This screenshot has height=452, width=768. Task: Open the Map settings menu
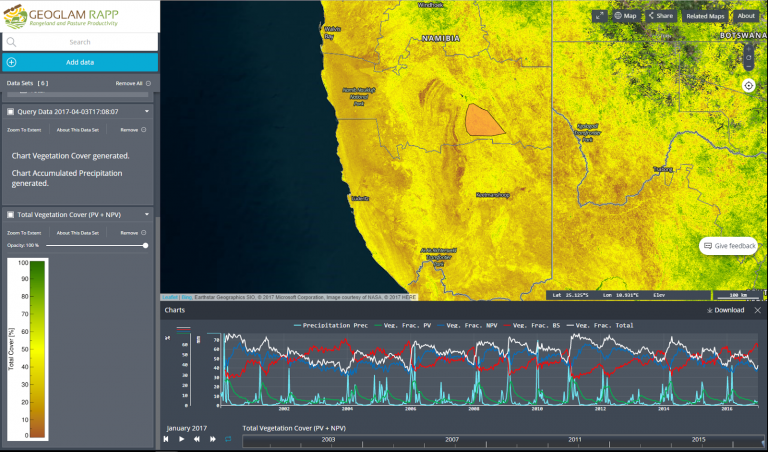pos(625,16)
